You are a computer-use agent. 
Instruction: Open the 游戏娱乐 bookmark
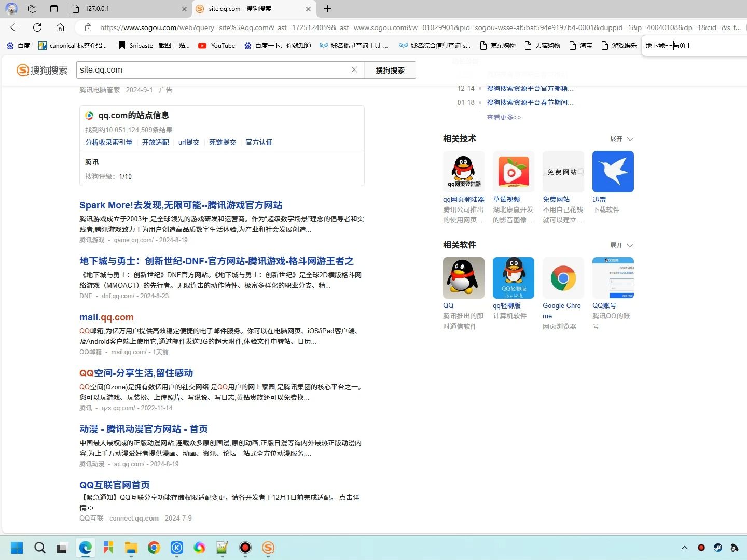tap(619, 46)
